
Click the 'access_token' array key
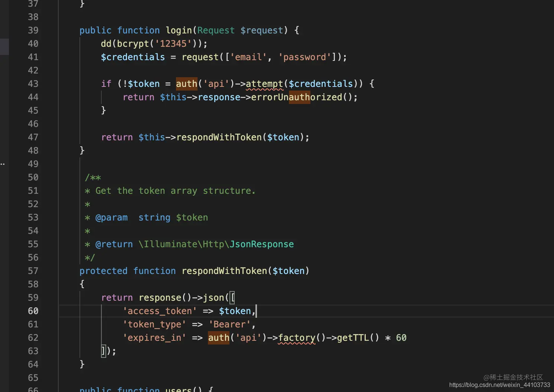[x=160, y=311]
